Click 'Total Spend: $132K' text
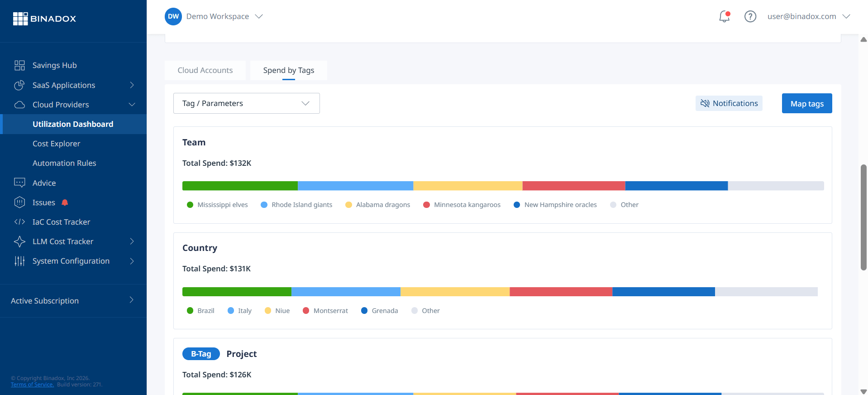Viewport: 868px width, 395px height. [x=217, y=163]
